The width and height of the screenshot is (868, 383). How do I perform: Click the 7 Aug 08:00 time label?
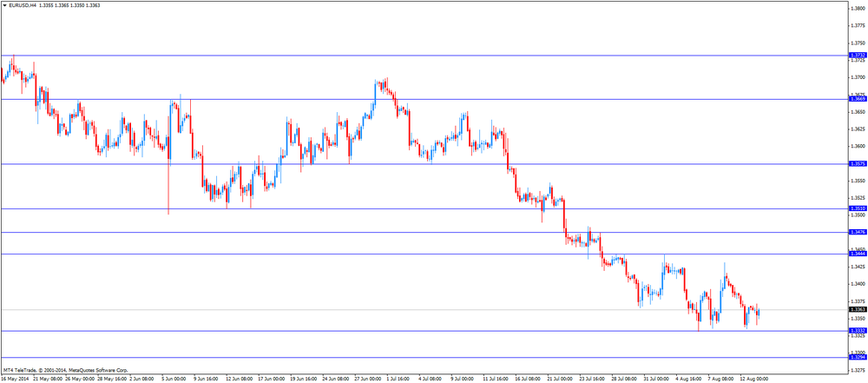pyautogui.click(x=720, y=380)
